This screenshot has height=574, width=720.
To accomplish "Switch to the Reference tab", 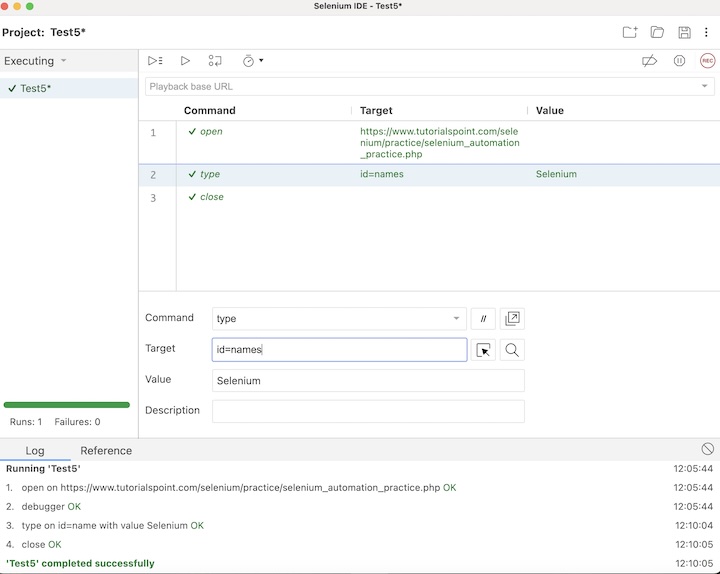I will click(106, 451).
